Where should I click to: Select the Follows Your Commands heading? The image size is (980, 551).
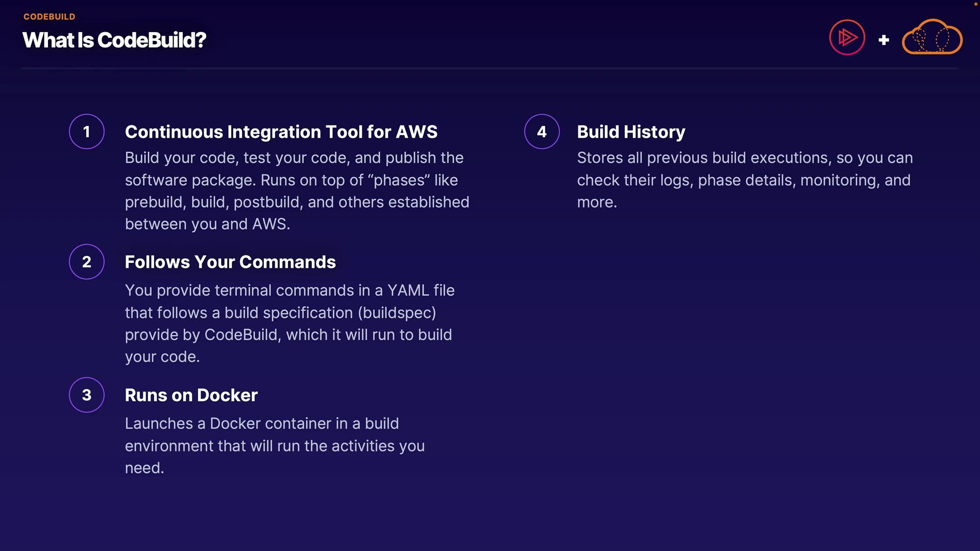(230, 262)
